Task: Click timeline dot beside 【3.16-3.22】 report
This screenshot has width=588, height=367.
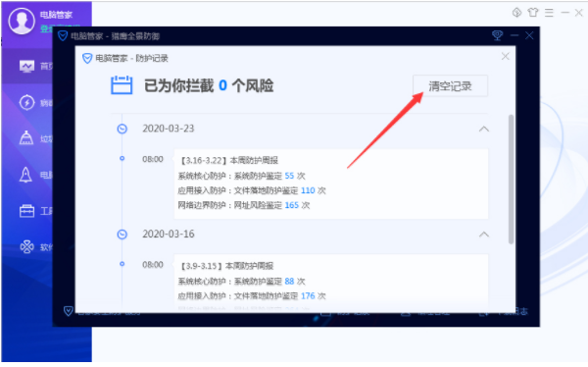Action: click(x=122, y=159)
